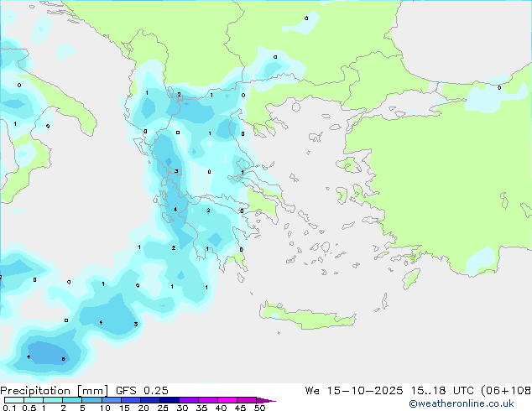This screenshot has width=532, height=411.
Task: Click the '15..18 UTC' time range text
Action: 442,391
